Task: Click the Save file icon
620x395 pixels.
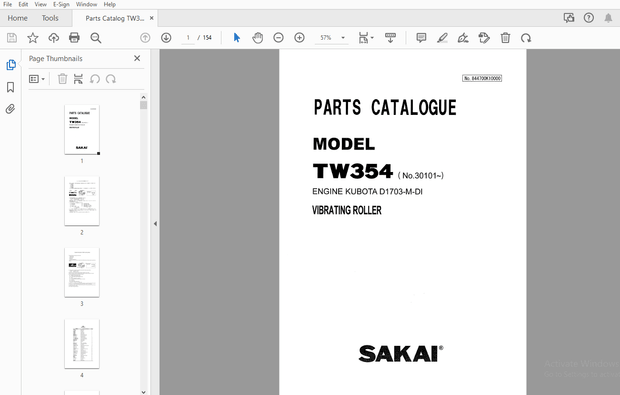Action: click(12, 38)
